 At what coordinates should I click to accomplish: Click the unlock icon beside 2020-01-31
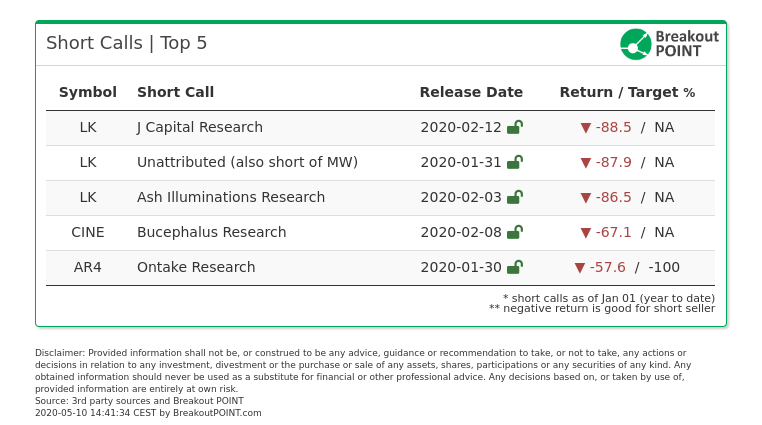coord(515,162)
